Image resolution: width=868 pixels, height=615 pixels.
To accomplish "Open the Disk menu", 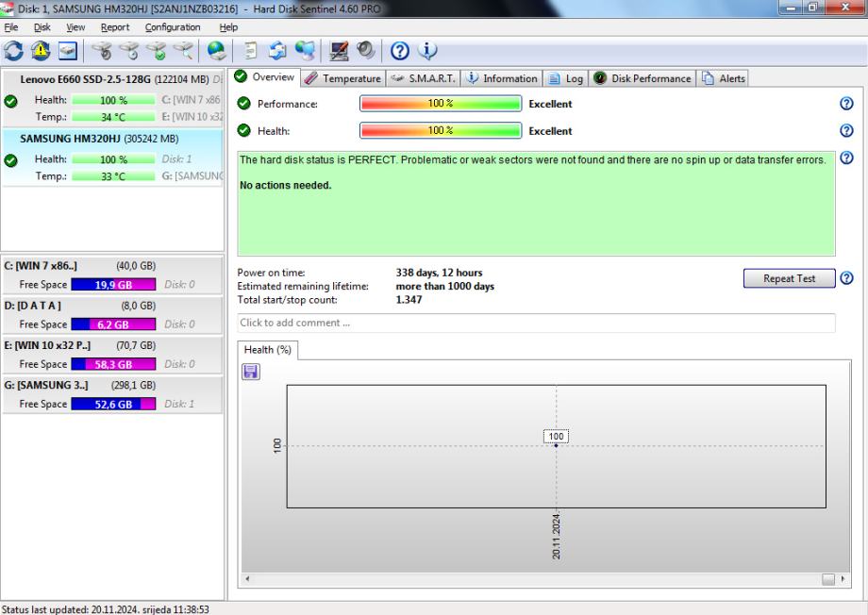I will click(x=42, y=27).
